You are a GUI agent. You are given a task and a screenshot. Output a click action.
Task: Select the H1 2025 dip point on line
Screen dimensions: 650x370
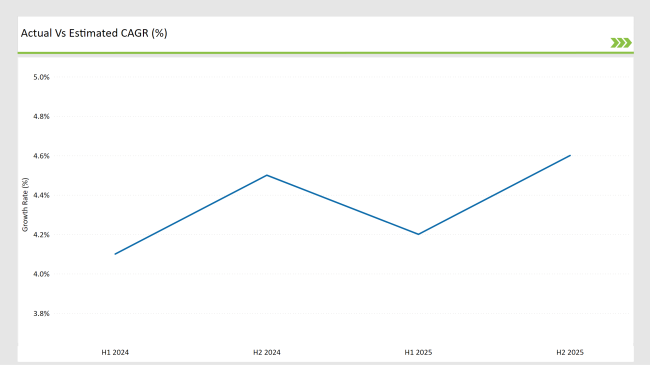(418, 234)
